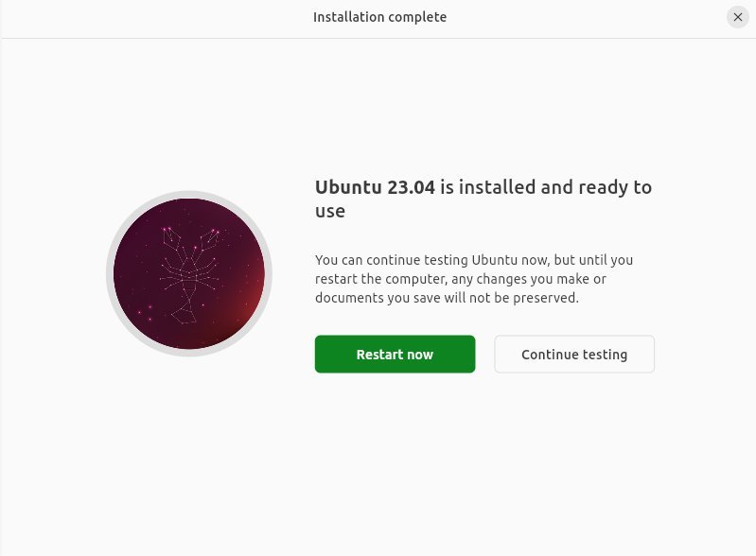This screenshot has width=756, height=556.
Task: Select the lobster's right claw constellation
Action: tap(210, 238)
